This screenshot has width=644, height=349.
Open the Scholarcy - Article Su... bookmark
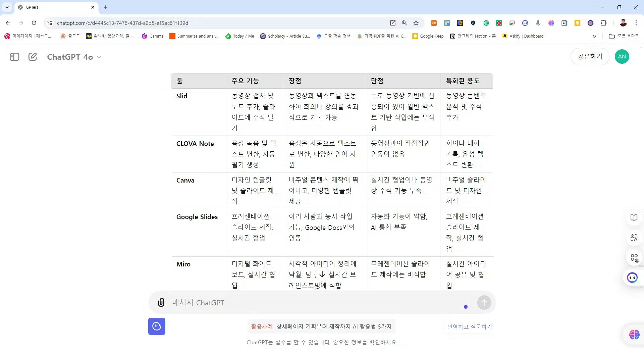pyautogui.click(x=285, y=36)
